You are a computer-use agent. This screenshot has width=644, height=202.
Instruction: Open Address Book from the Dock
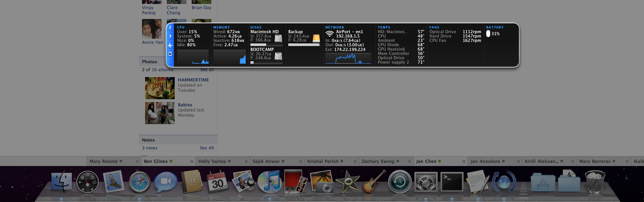click(192, 182)
